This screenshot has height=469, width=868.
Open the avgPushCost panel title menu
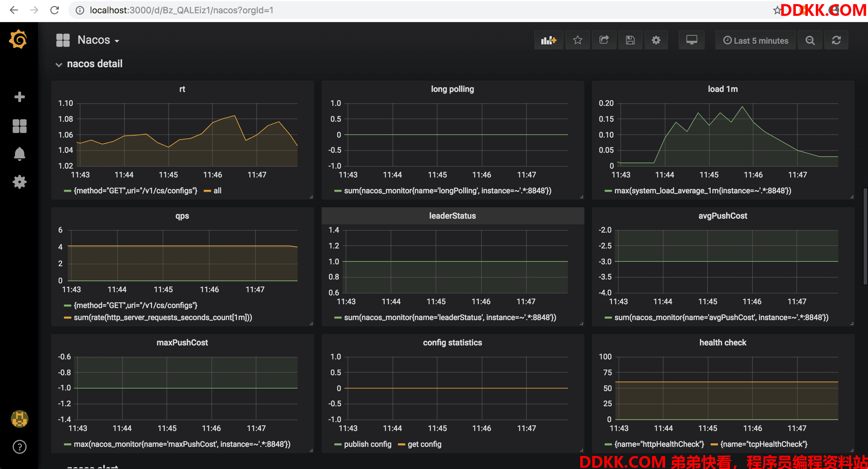723,216
